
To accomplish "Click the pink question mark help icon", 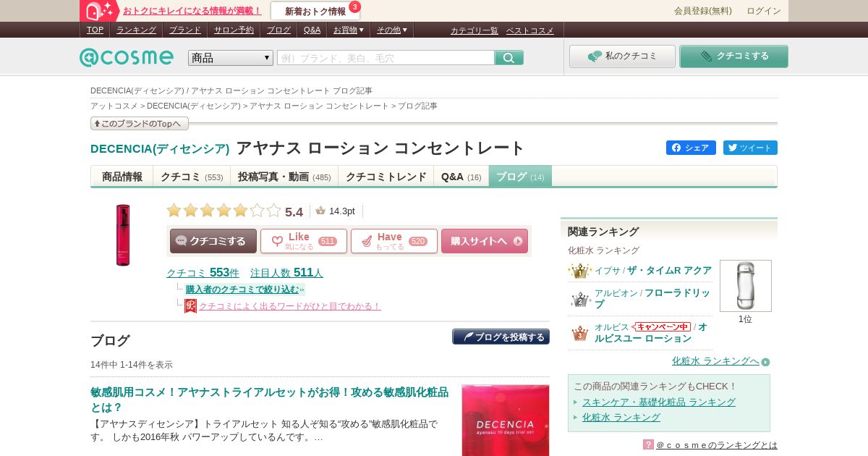I will (x=648, y=444).
